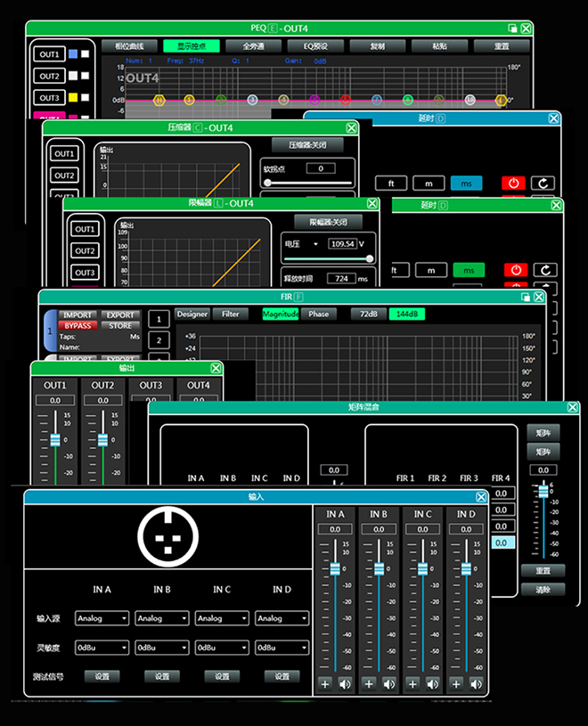Click the FIR EXPORT button

coord(119,315)
